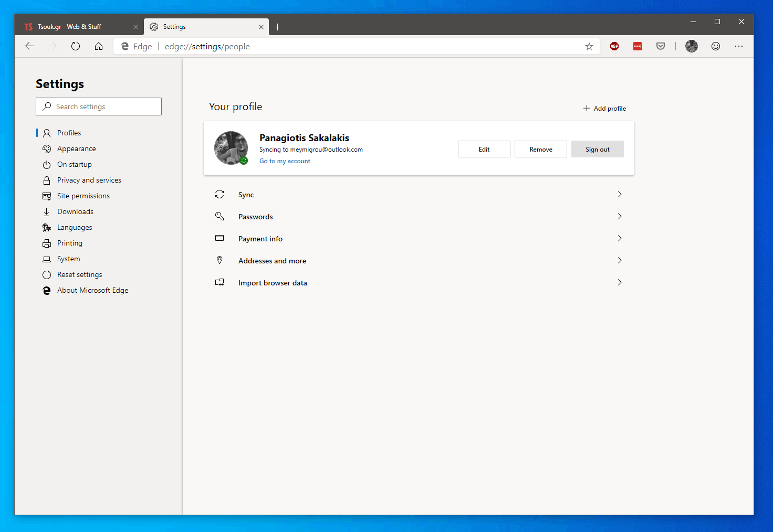Expand the Payment info row chevron
The image size is (773, 532).
(620, 238)
